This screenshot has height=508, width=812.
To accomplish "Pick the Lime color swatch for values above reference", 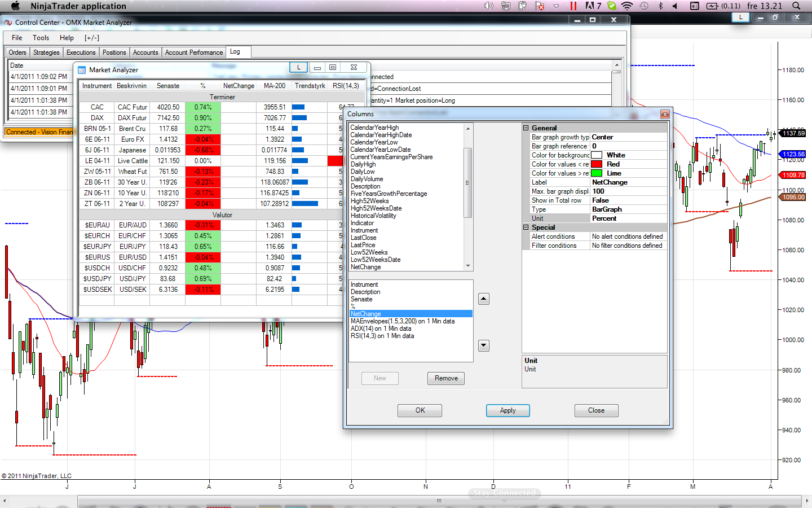I will [x=597, y=173].
